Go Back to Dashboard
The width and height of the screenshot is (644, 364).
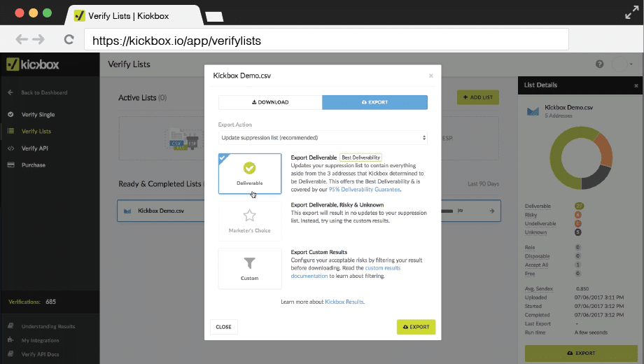[x=44, y=92]
